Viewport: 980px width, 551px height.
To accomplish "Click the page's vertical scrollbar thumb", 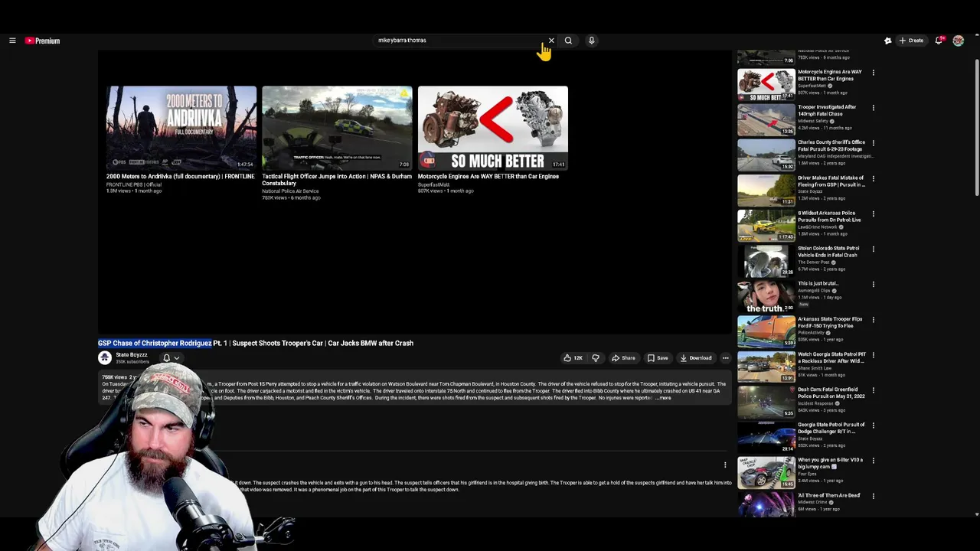I will (976, 126).
